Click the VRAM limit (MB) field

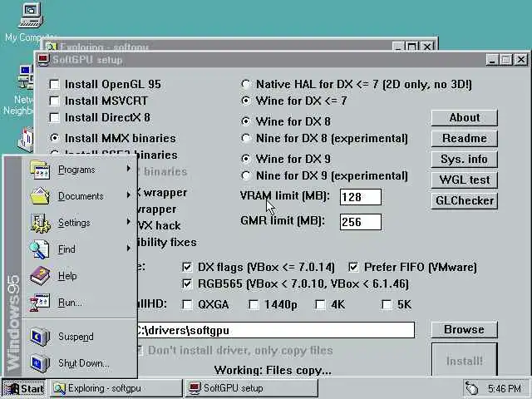tap(361, 197)
